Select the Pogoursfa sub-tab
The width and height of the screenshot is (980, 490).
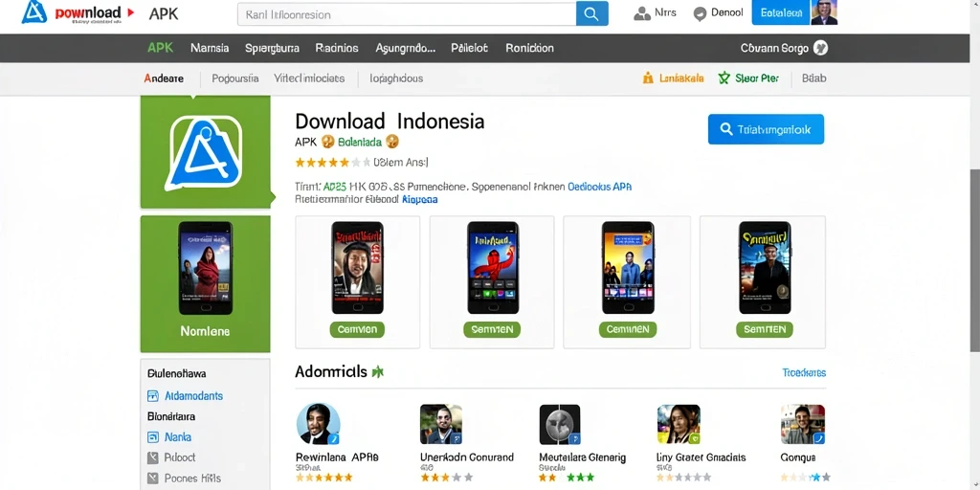(235, 78)
